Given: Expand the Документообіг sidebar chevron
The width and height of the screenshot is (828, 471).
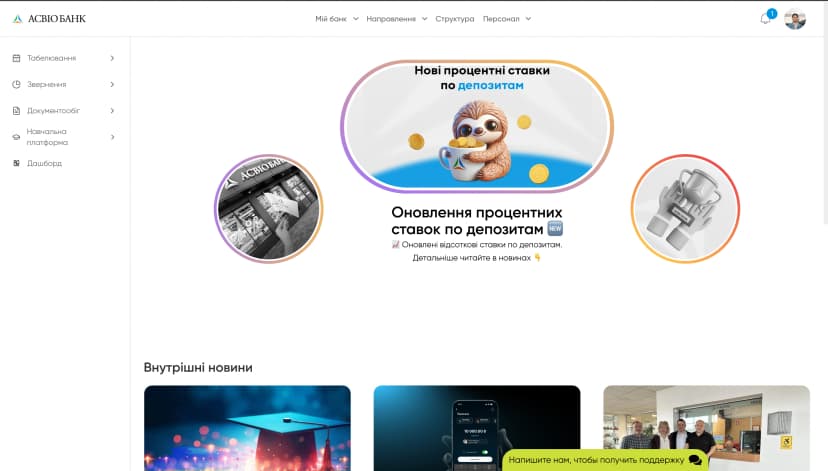Looking at the screenshot, I should click(x=112, y=111).
